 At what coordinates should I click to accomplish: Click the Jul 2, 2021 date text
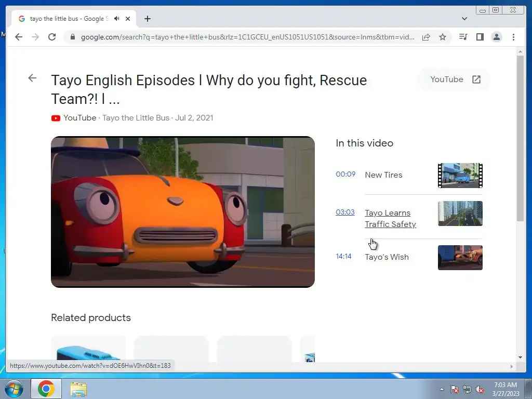point(194,118)
